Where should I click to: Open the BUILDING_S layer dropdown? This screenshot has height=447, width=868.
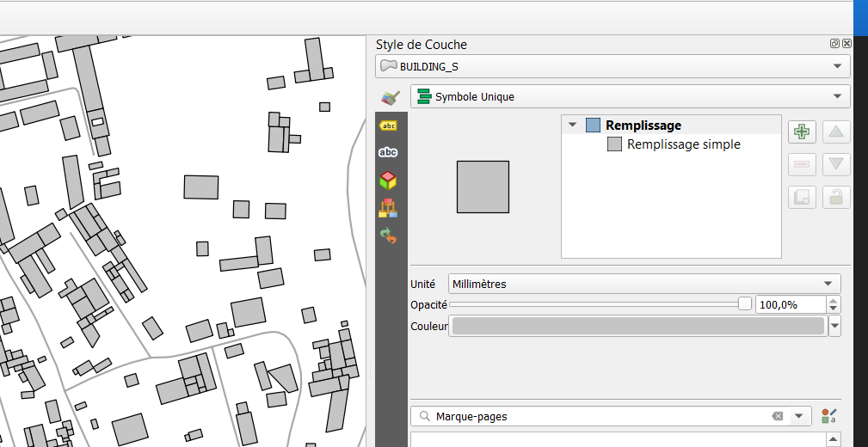[613, 66]
